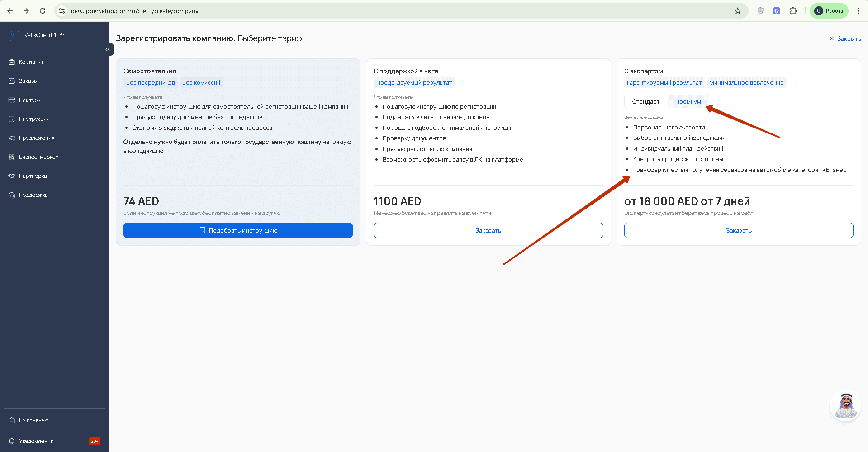Click Индивидуальный план действий item
The width and height of the screenshot is (868, 452).
point(678,149)
